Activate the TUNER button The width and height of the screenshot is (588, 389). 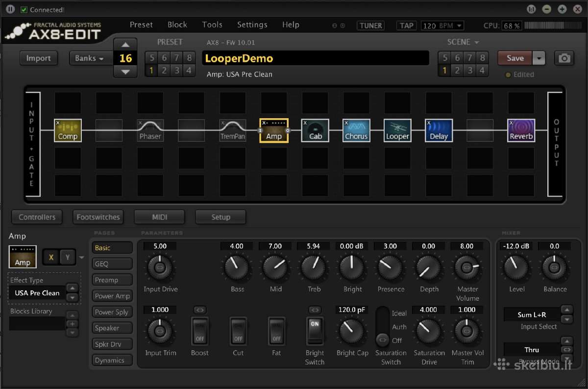(x=371, y=26)
